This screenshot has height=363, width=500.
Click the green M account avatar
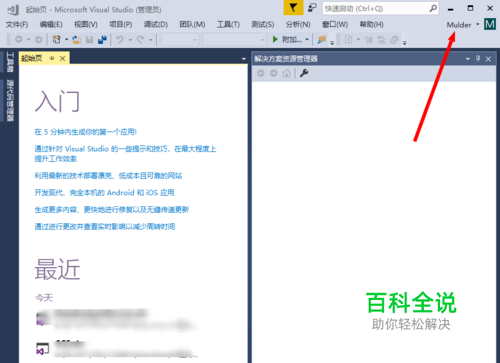490,24
